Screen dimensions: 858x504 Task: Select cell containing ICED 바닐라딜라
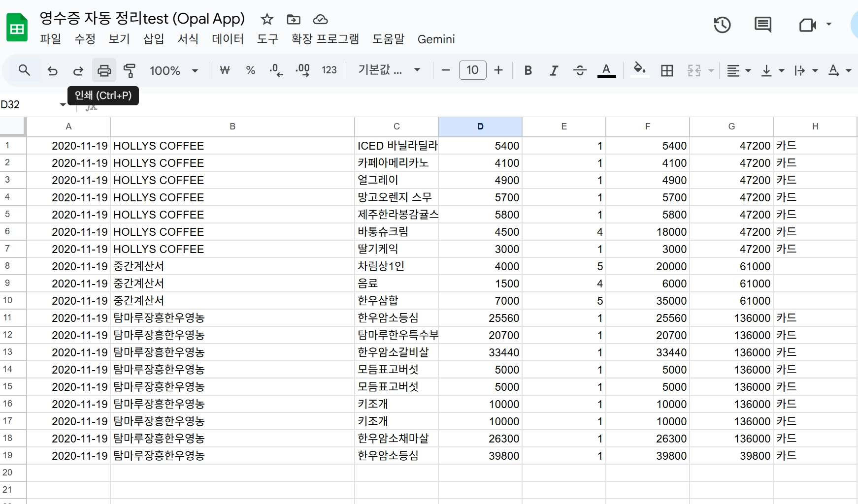coord(396,146)
